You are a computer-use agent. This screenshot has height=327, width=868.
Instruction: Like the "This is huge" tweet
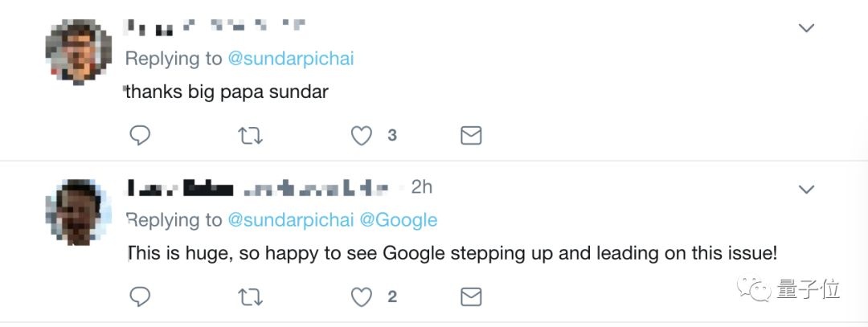[362, 297]
